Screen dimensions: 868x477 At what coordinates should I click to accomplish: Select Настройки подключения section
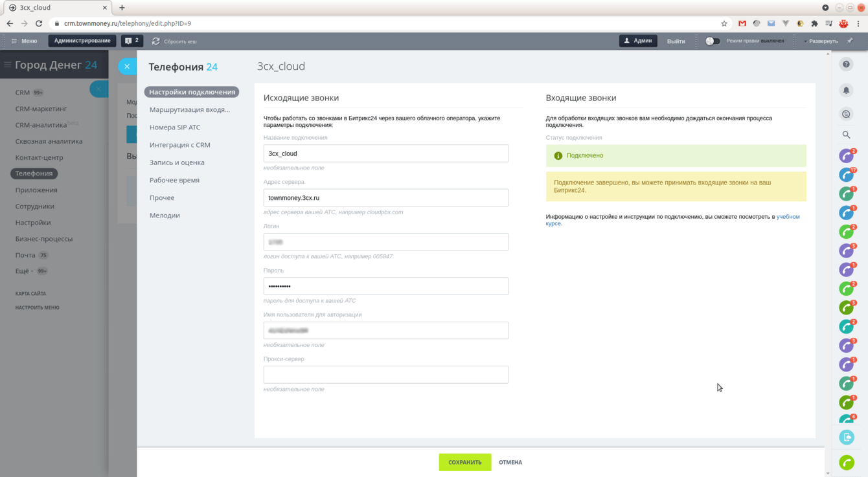[192, 92]
